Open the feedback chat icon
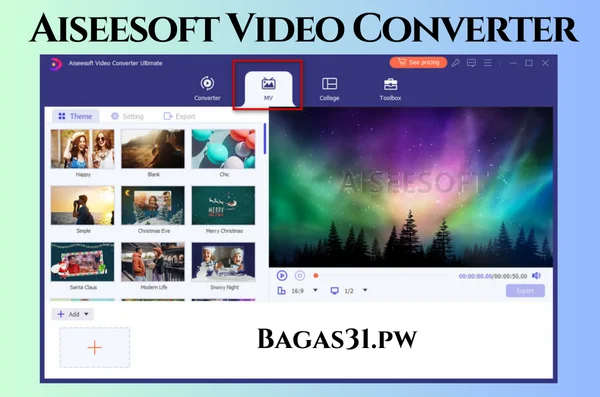 tap(471, 63)
